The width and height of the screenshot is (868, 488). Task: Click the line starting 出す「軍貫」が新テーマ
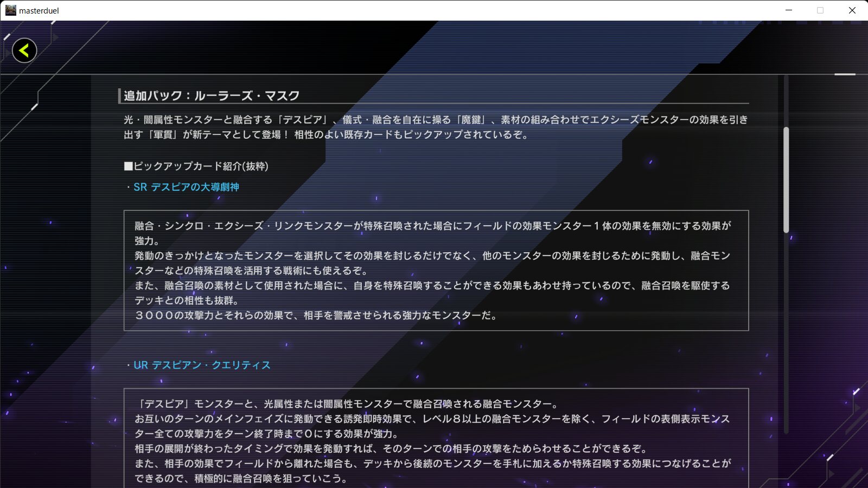(x=327, y=135)
